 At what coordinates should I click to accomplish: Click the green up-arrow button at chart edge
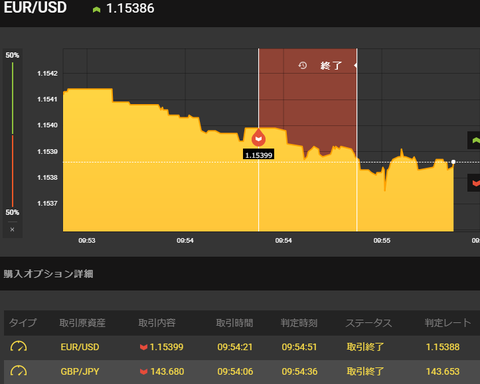(x=474, y=140)
